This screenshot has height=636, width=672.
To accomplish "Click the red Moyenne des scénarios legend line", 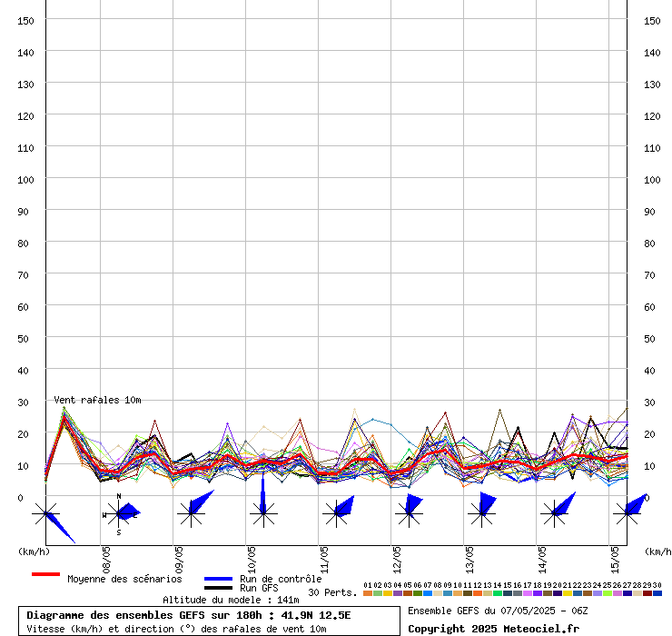I will point(45,574).
